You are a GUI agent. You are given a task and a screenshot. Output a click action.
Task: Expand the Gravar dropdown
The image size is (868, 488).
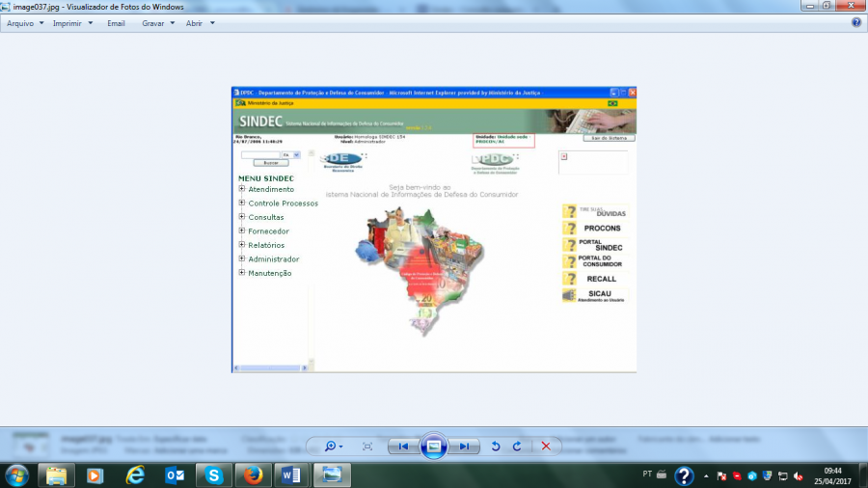(158, 22)
